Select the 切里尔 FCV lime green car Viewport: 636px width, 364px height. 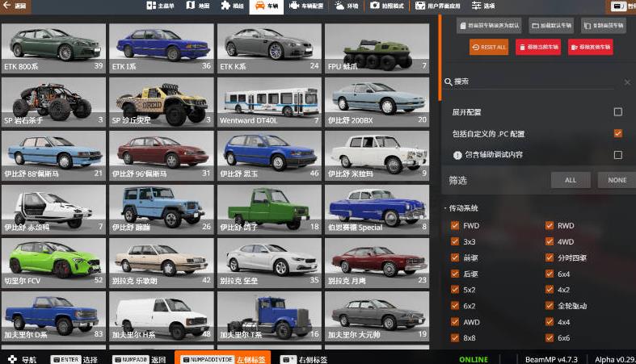pyautogui.click(x=53, y=263)
